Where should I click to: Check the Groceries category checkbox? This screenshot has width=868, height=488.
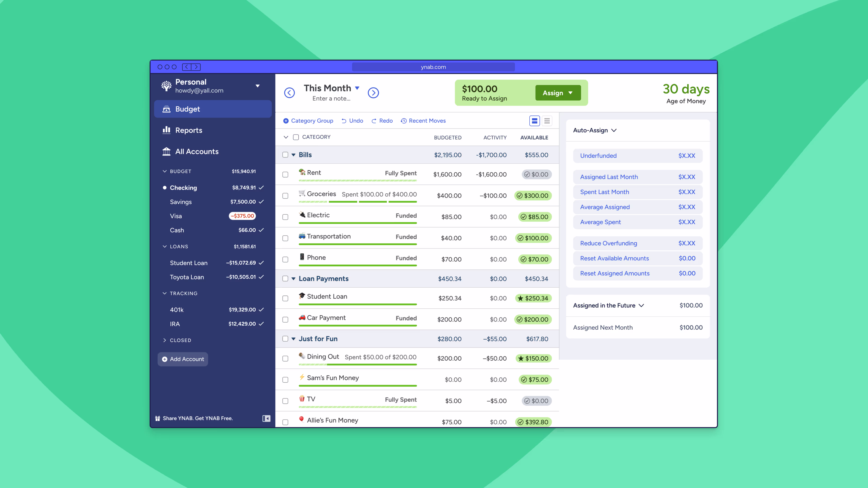(x=285, y=196)
